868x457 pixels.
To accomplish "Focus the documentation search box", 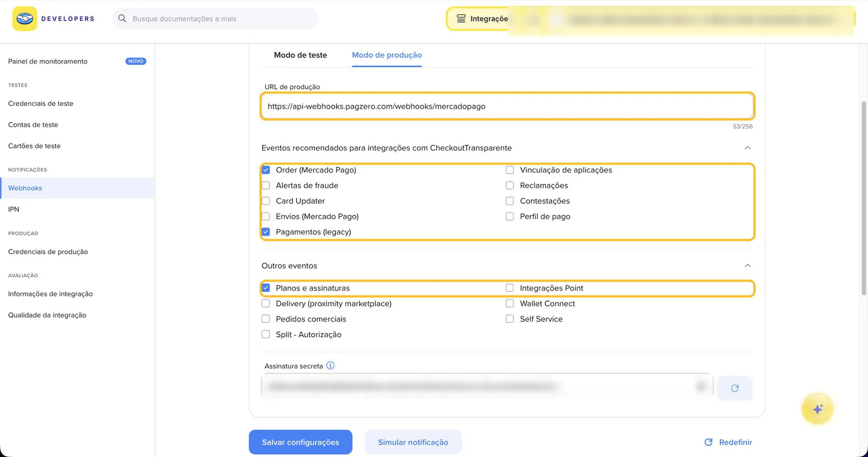I will (x=215, y=19).
